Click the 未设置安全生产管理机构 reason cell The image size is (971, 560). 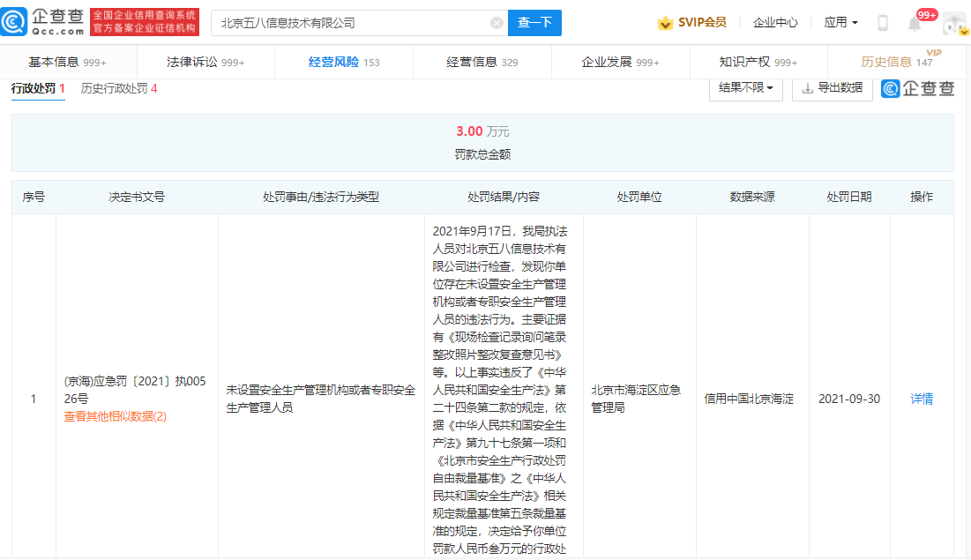click(x=321, y=399)
